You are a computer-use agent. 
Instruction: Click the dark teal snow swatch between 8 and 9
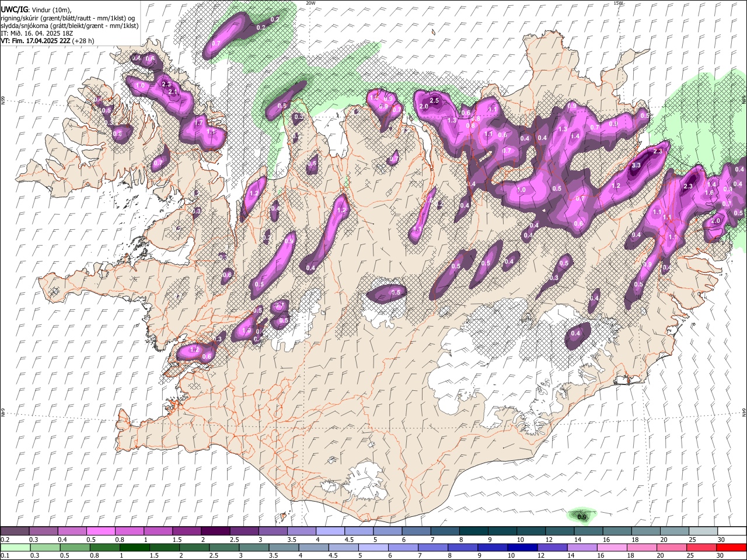coord(473,531)
